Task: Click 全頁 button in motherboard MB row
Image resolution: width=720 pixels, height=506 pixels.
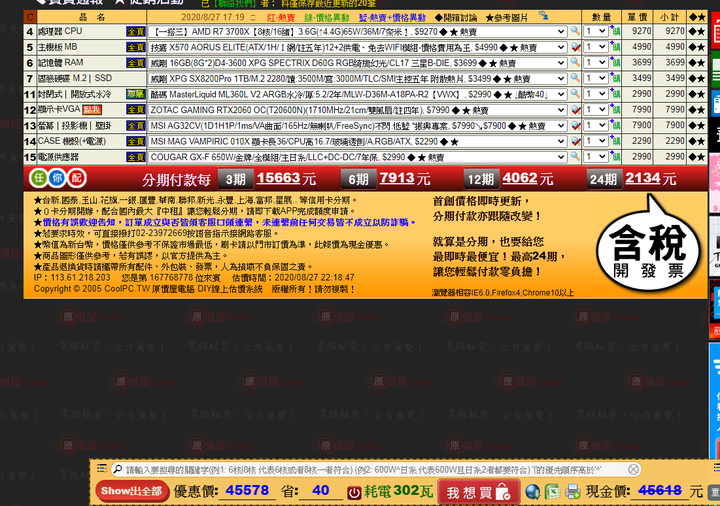Action: (x=136, y=47)
